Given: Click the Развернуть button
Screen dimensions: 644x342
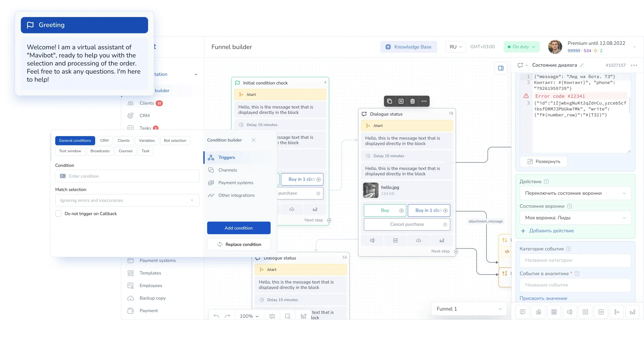Looking at the screenshot, I should tap(543, 162).
